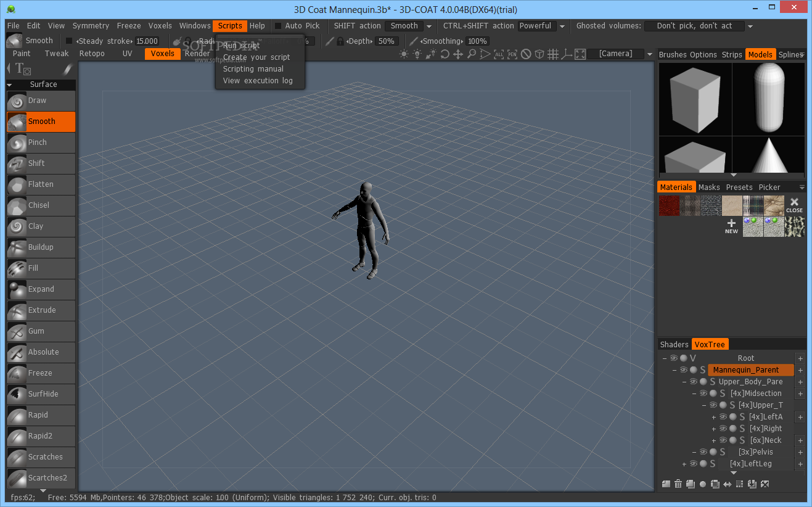Choose the Clay brush icon

[x=17, y=226]
